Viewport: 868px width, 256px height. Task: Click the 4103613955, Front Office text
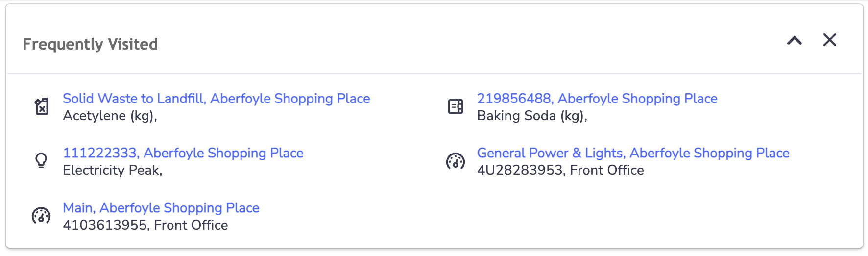[x=145, y=225]
